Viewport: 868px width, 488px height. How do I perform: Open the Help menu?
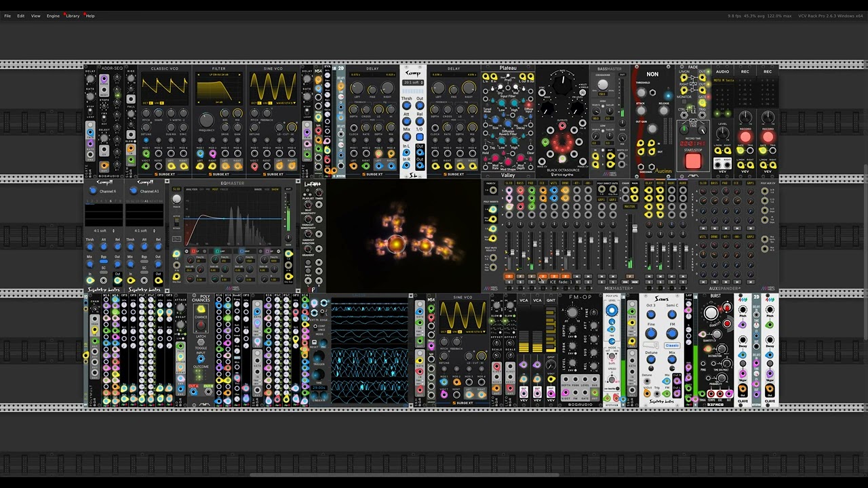[90, 16]
